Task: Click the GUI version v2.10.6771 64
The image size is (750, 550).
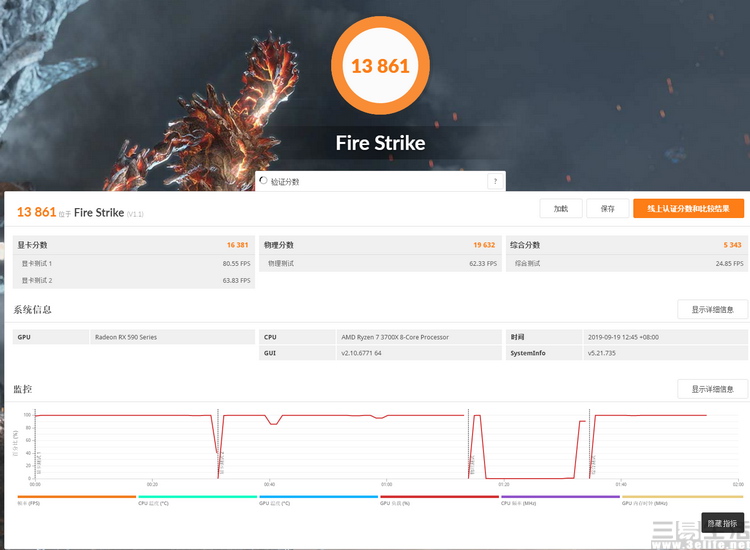Action: pyautogui.click(x=361, y=353)
